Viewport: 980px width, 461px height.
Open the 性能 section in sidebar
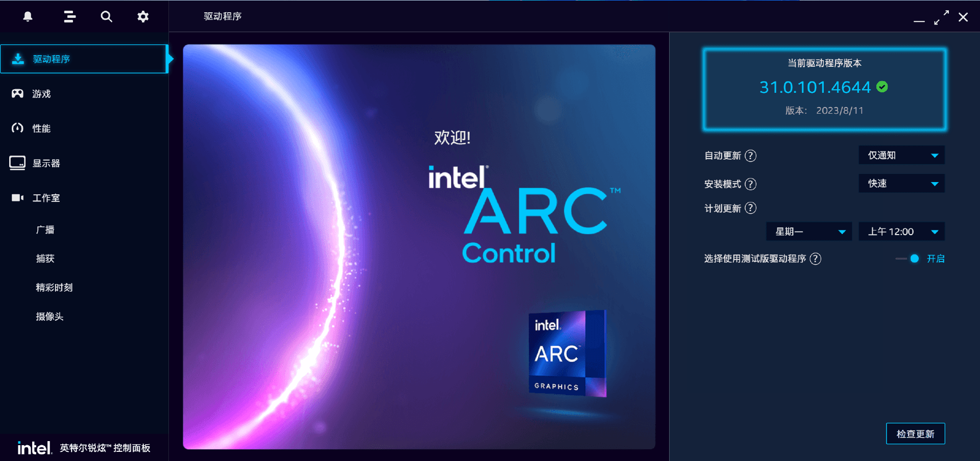tap(84, 129)
